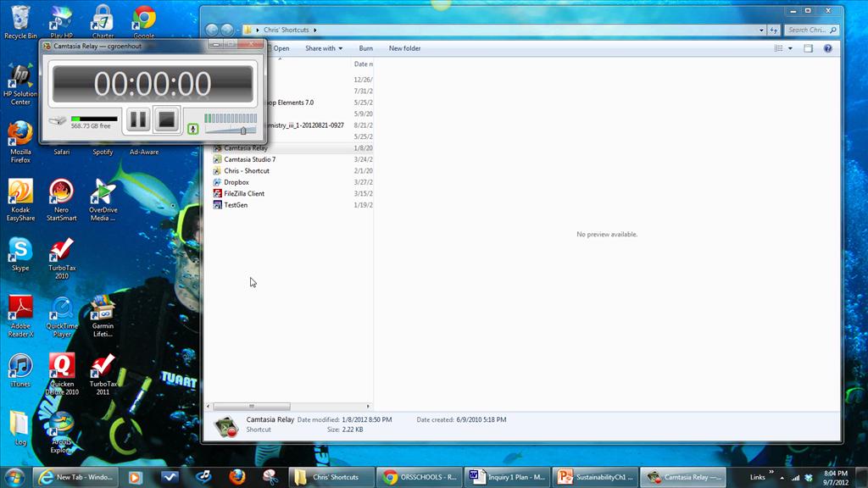This screenshot has width=868, height=488.
Task: Switch to the Inquiry 1 Plan Word taskbar button
Action: [507, 477]
